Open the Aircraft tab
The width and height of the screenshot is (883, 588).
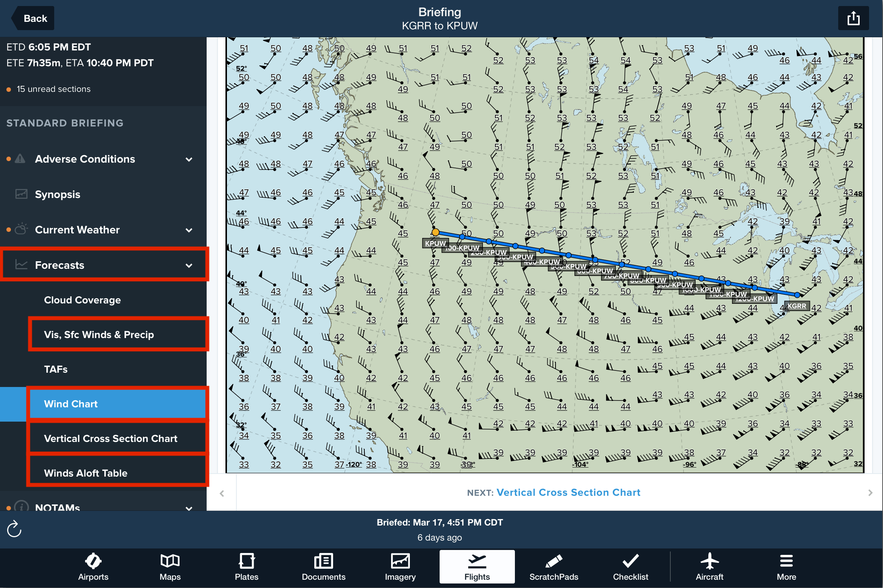click(709, 567)
